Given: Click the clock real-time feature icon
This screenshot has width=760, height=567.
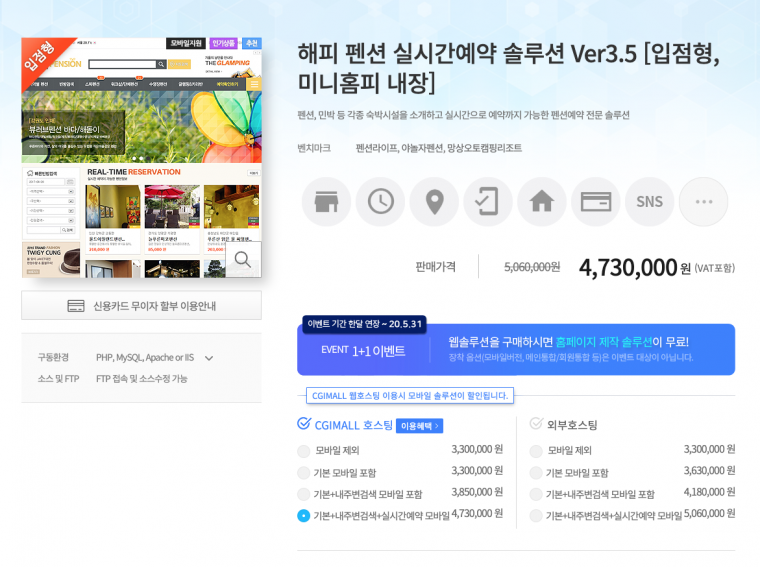Looking at the screenshot, I should [380, 202].
